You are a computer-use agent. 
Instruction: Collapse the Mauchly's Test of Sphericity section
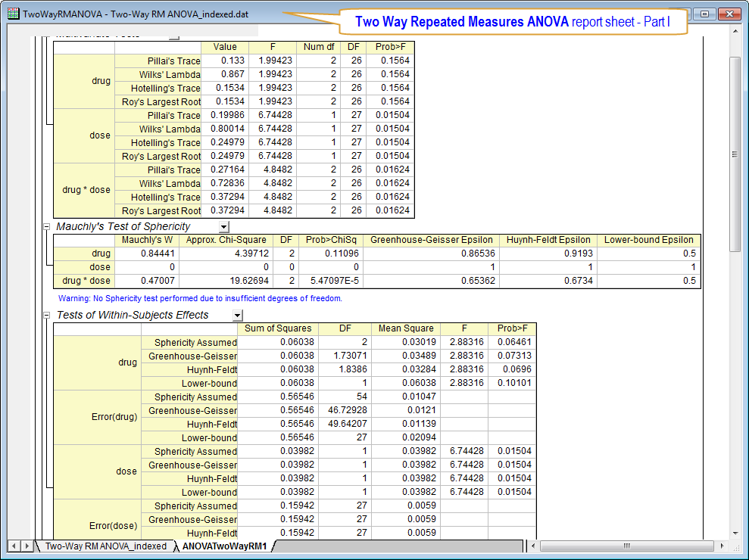[47, 227]
